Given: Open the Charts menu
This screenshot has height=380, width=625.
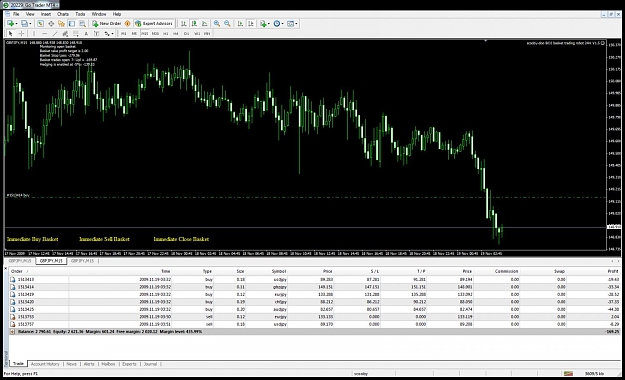Looking at the screenshot, I should point(63,14).
